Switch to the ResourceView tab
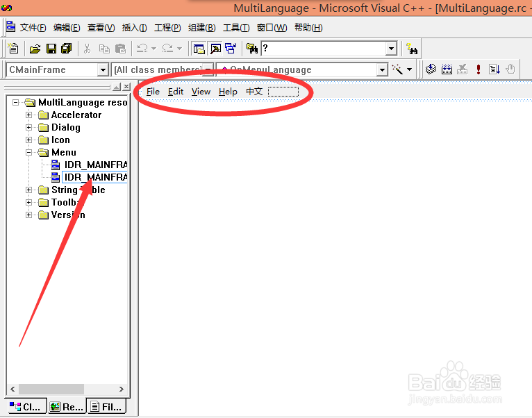The width and height of the screenshot is (532, 418). 67,406
